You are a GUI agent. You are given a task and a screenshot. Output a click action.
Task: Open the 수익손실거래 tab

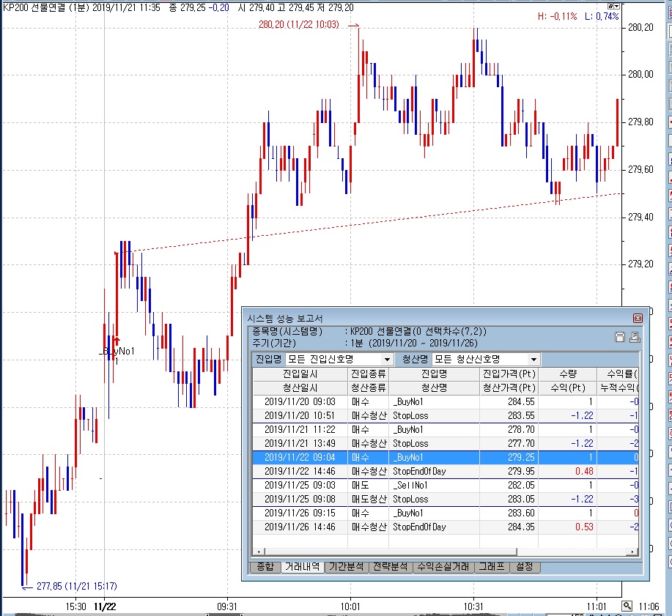[443, 567]
